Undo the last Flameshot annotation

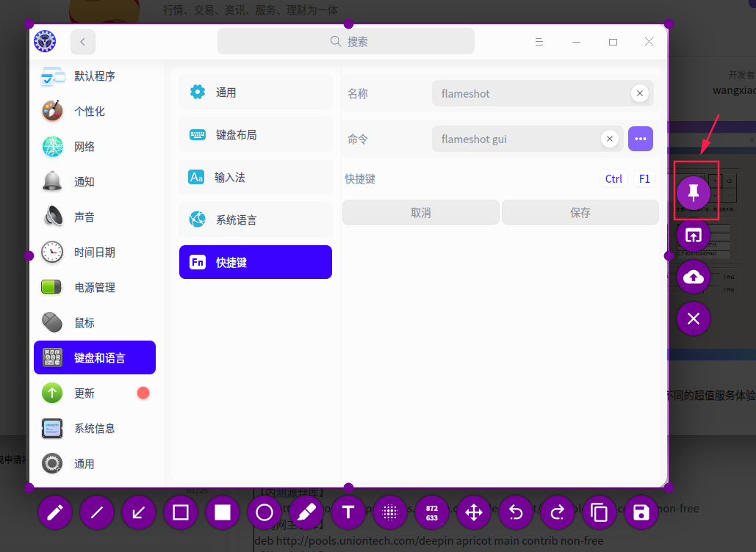pyautogui.click(x=516, y=512)
